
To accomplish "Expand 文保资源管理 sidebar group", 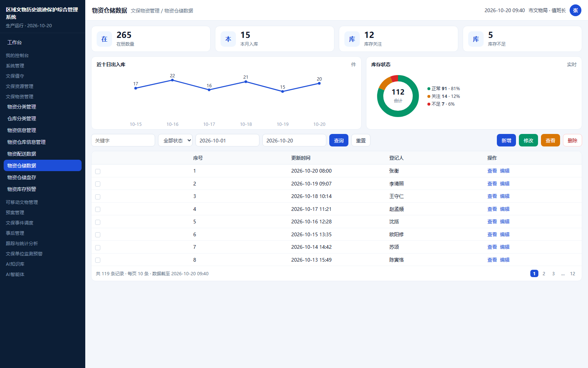I will [x=19, y=86].
